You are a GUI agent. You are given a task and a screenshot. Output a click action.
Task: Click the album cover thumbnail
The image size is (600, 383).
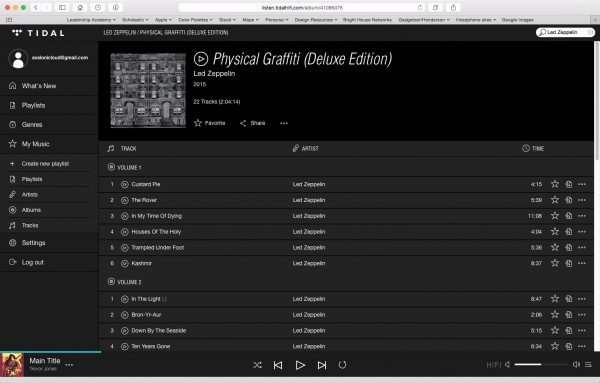click(x=148, y=90)
